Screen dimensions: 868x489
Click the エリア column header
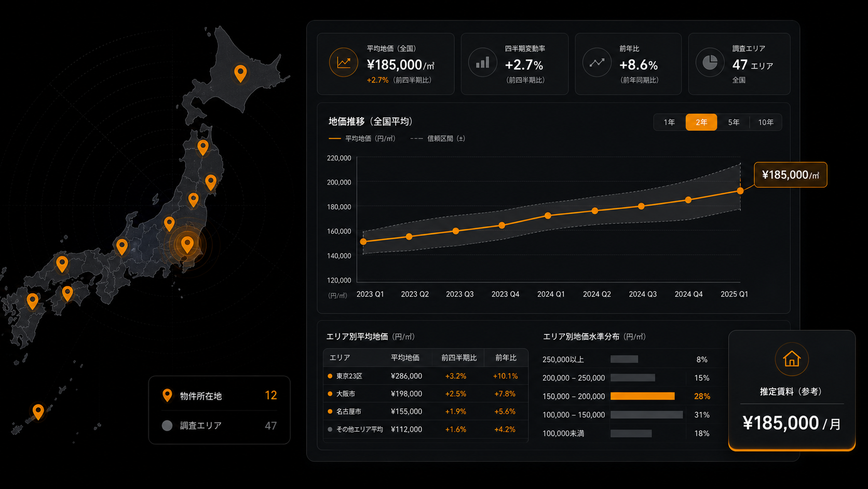(340, 358)
